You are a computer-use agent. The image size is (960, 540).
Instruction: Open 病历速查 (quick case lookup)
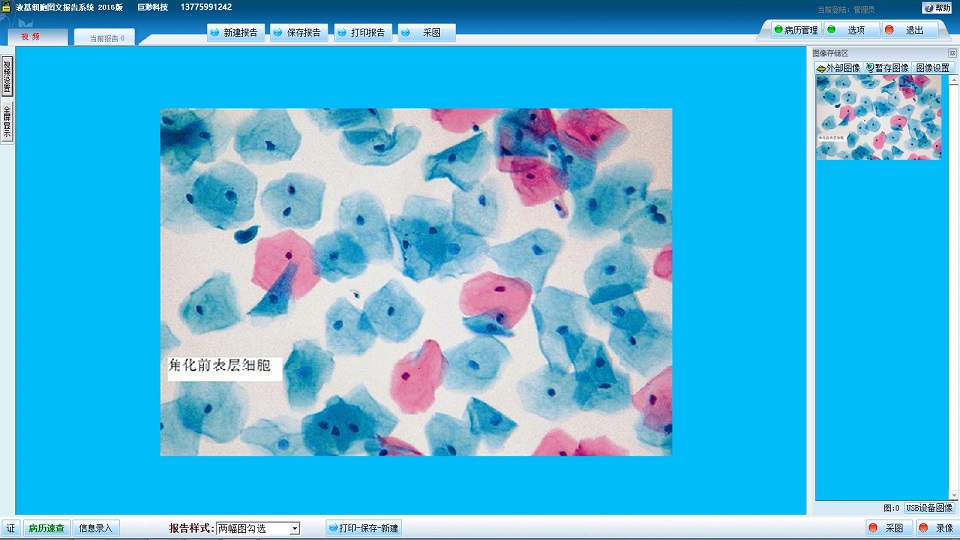pyautogui.click(x=47, y=528)
